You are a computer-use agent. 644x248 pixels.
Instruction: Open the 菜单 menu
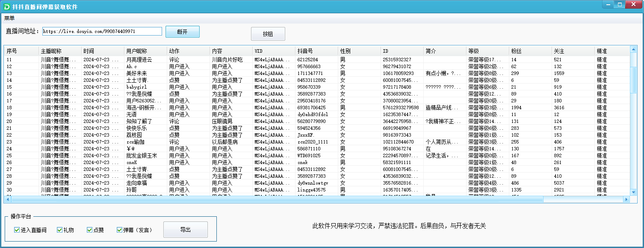9,18
